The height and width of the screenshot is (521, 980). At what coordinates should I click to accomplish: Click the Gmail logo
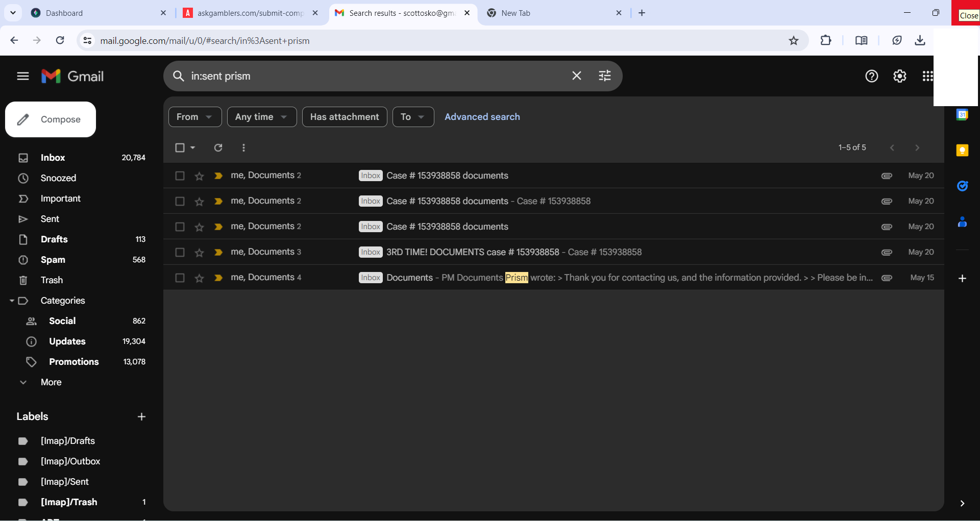(x=72, y=76)
